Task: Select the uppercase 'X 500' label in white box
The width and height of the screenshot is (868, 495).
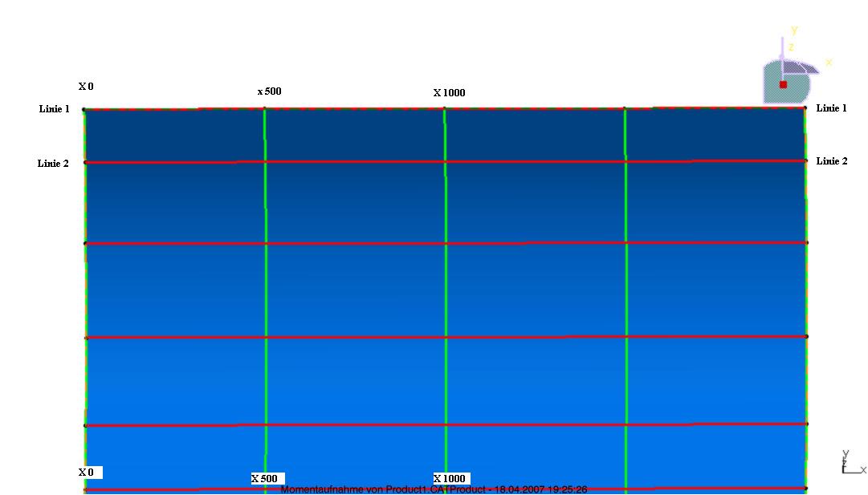Action: [x=268, y=478]
